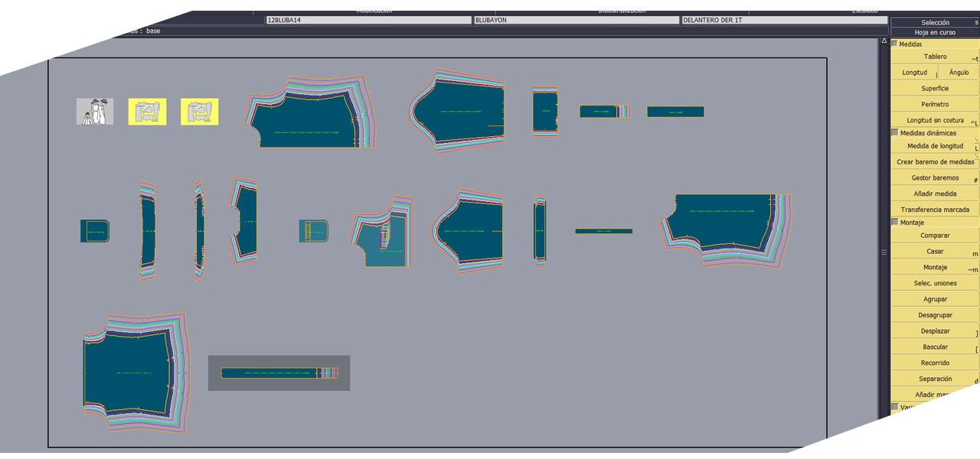Click the highlighted waistband piece on gray sheet
The image size is (980, 459).
coord(279,373)
